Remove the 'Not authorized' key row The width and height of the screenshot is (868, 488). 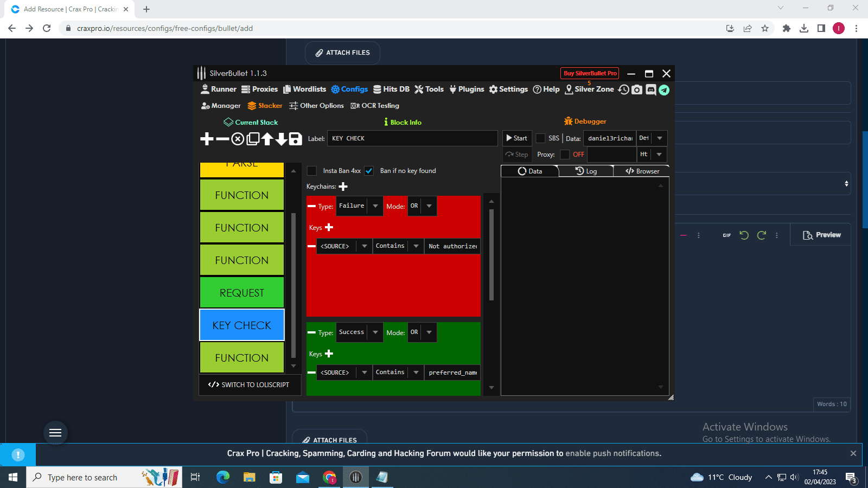[x=311, y=246]
